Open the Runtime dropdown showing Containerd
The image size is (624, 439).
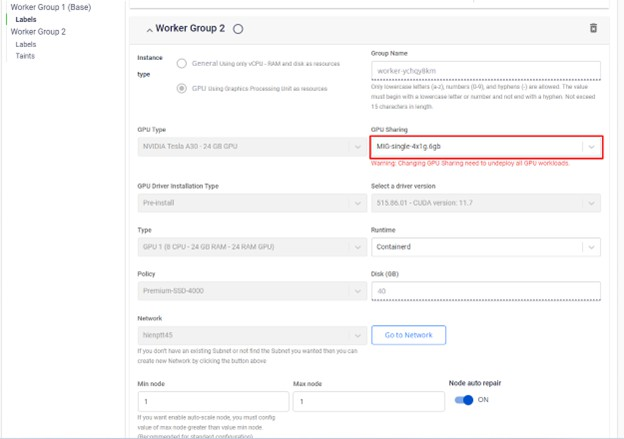pos(486,247)
